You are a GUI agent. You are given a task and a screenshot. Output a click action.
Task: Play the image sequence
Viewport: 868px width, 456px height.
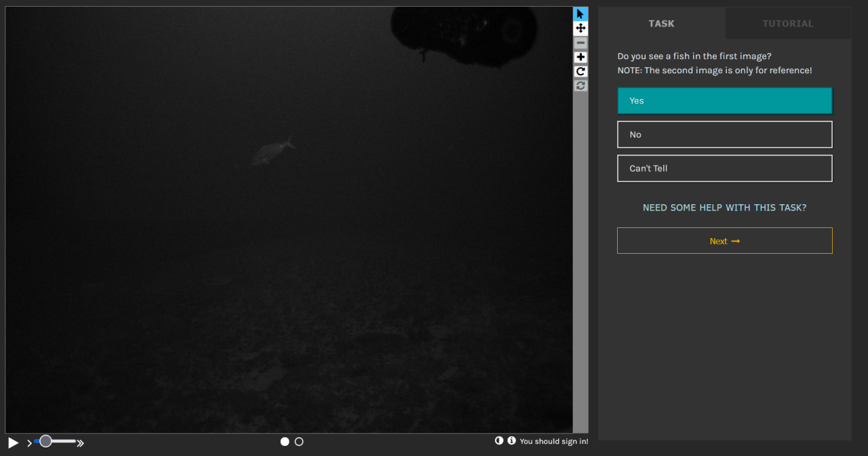click(x=13, y=442)
